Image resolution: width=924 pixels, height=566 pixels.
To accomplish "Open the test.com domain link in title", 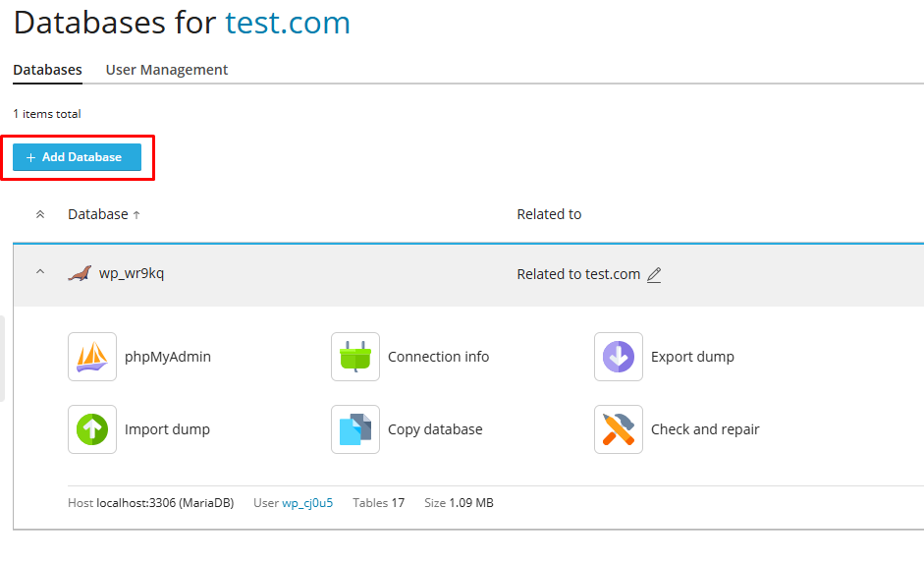I will [287, 23].
